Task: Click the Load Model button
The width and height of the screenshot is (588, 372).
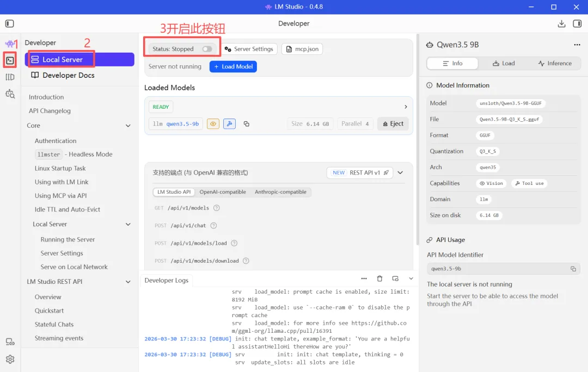Action: pos(233,67)
